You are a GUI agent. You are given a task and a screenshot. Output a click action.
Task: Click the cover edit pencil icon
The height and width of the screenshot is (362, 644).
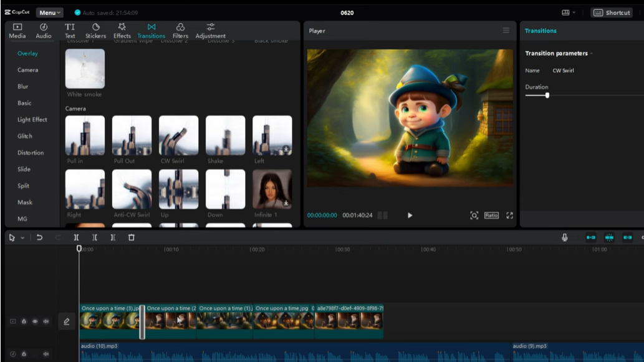click(x=67, y=321)
